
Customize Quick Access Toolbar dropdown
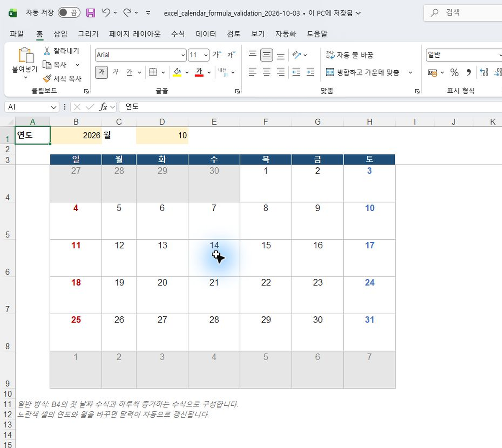[x=148, y=13]
